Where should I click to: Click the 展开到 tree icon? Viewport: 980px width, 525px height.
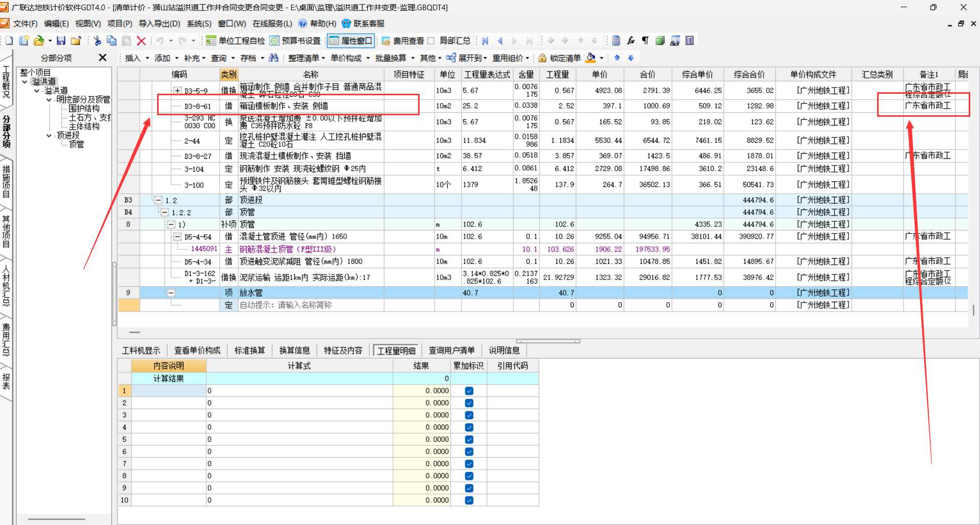451,57
